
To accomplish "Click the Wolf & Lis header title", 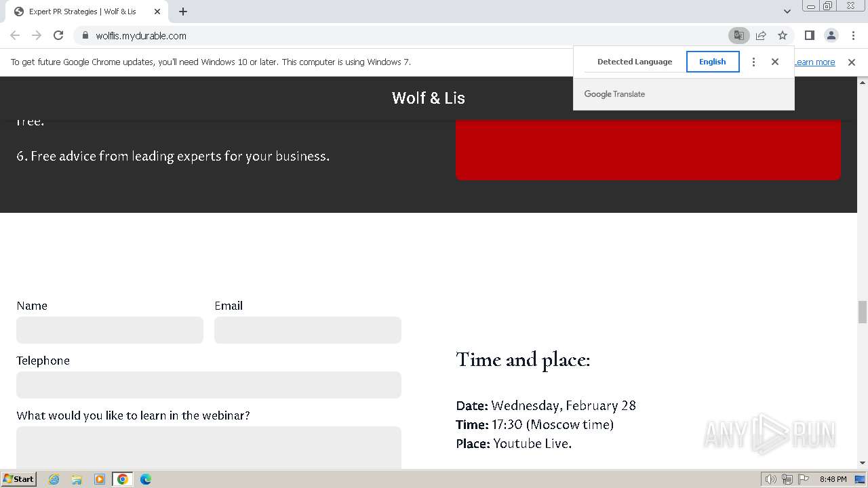I will [429, 98].
